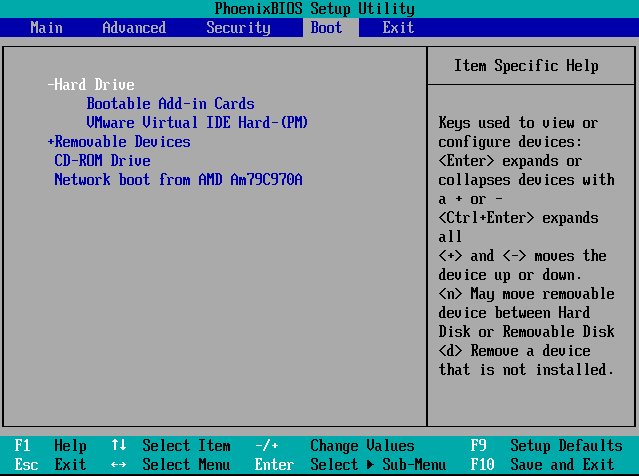The height and width of the screenshot is (476, 639).
Task: Click the F1 Help key hint
Action: click(50, 445)
